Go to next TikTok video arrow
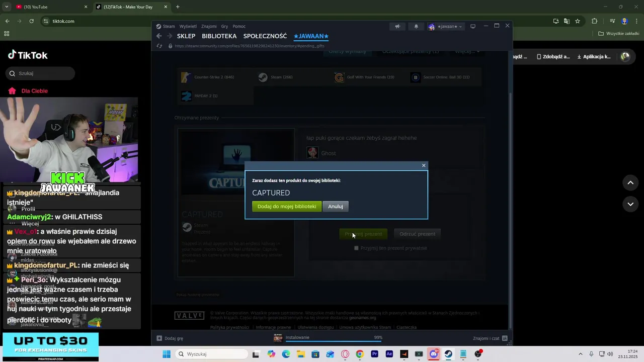This screenshot has width=644, height=362. [x=630, y=204]
